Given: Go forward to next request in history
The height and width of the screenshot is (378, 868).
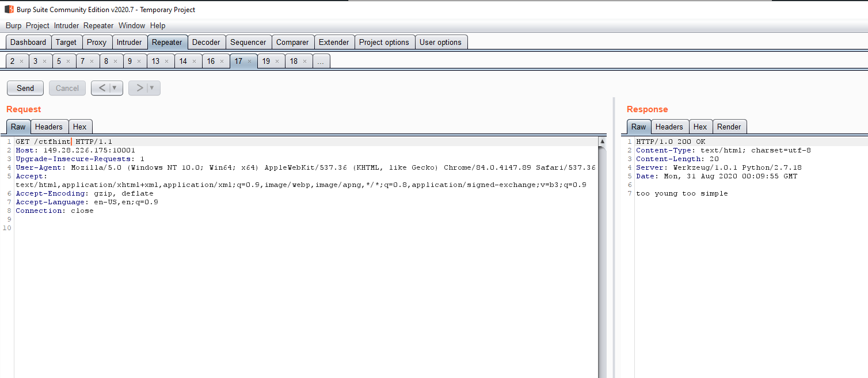Looking at the screenshot, I should pyautogui.click(x=139, y=88).
